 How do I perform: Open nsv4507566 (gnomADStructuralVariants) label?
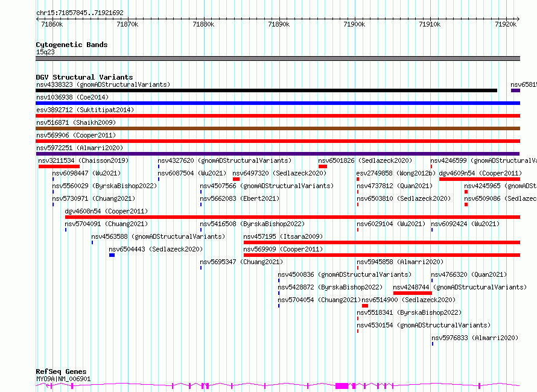tap(267, 186)
